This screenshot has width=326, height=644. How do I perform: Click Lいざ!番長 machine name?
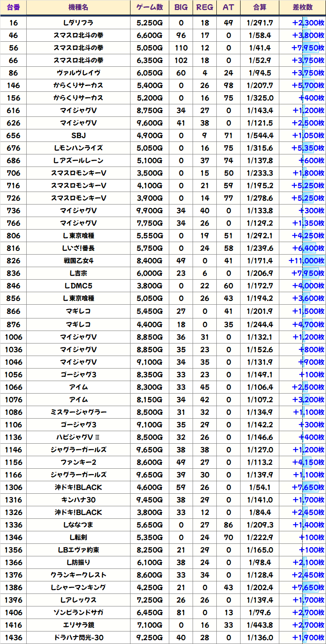78,248
